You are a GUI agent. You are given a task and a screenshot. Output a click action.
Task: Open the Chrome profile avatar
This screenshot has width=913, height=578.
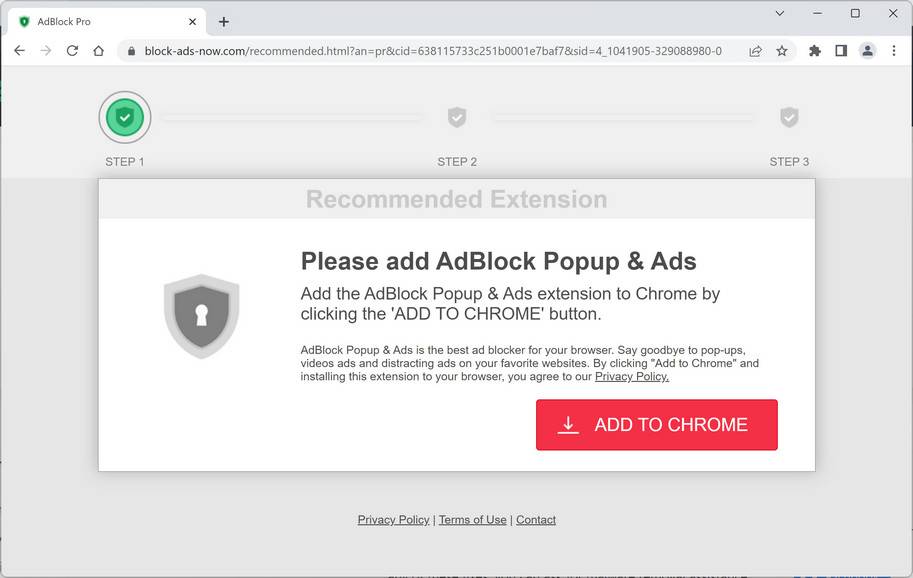(x=867, y=51)
